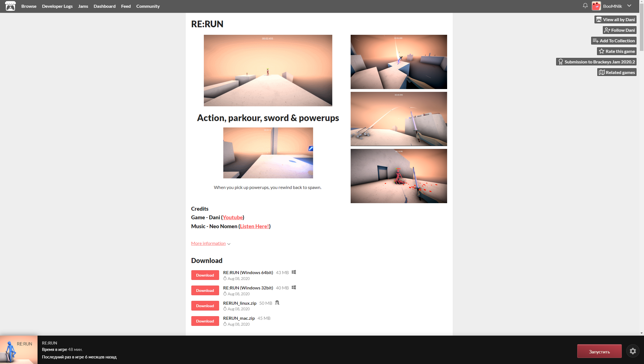Click Rate this game star button
Screen dimensions: 644x364
[616, 51]
